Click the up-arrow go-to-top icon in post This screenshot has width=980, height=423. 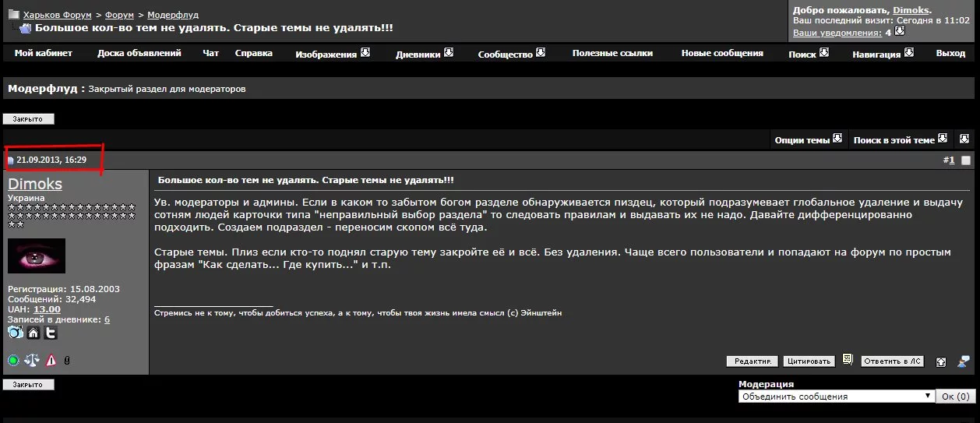click(x=941, y=361)
